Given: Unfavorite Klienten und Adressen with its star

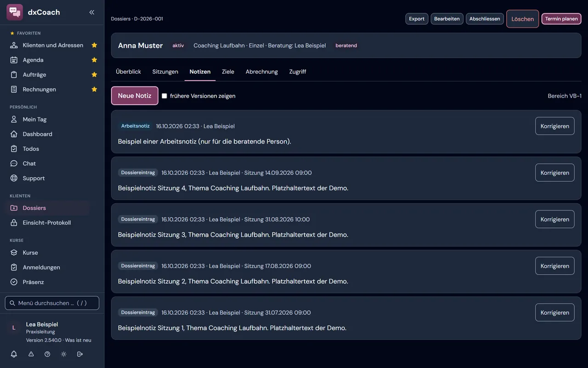Looking at the screenshot, I should pyautogui.click(x=94, y=45).
